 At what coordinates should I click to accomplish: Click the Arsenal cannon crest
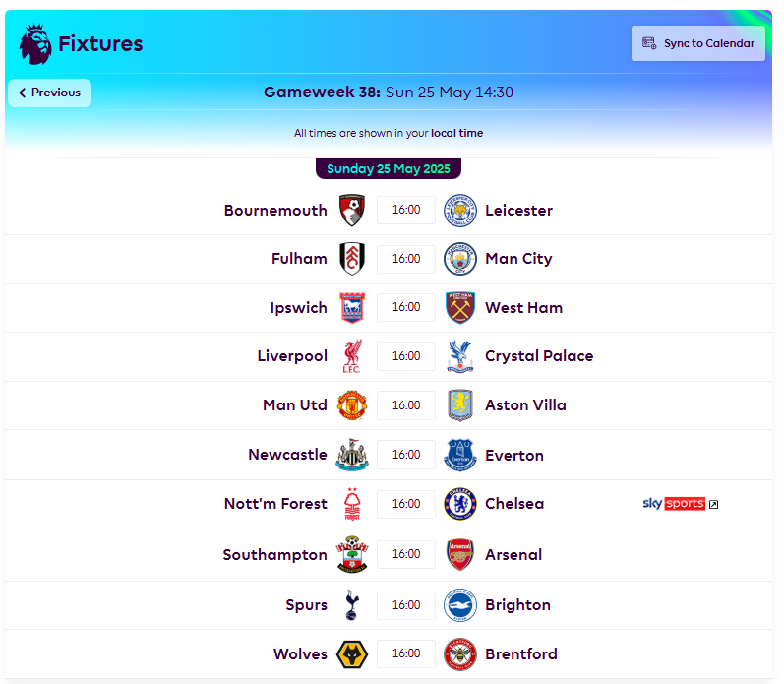[x=460, y=554]
